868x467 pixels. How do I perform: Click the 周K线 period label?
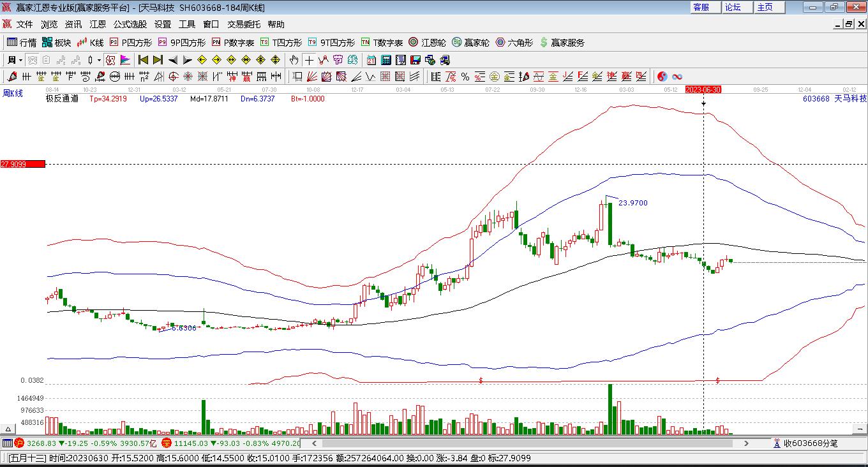click(13, 94)
